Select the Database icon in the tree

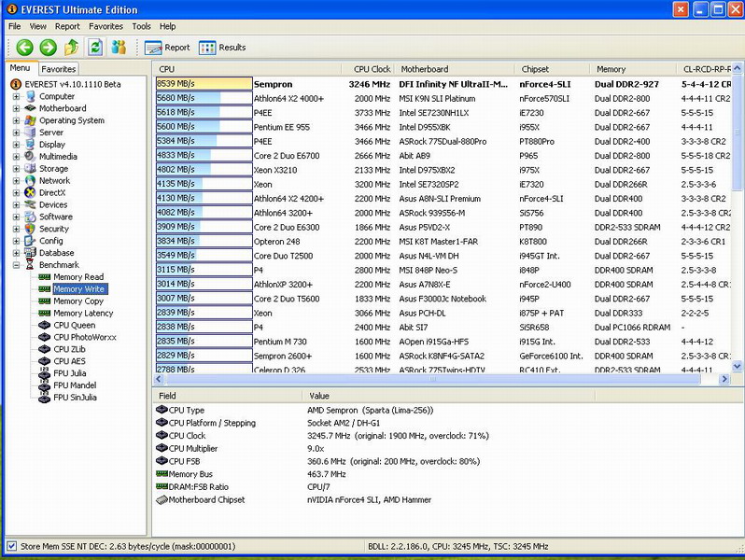[31, 253]
